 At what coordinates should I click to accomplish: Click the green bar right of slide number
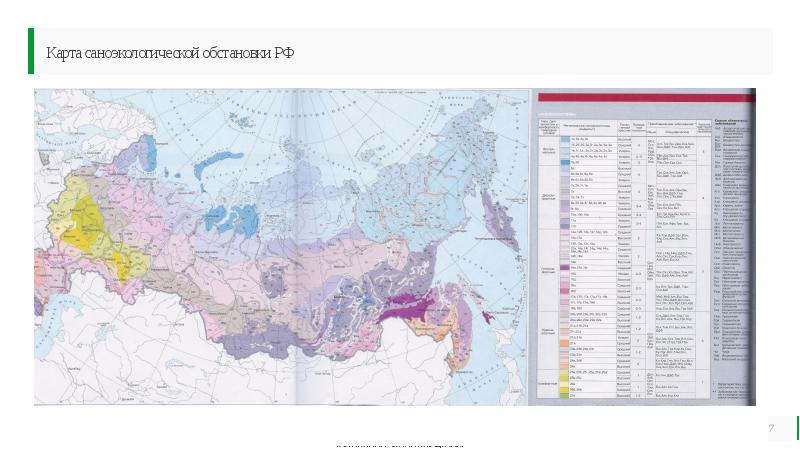pyautogui.click(x=797, y=428)
